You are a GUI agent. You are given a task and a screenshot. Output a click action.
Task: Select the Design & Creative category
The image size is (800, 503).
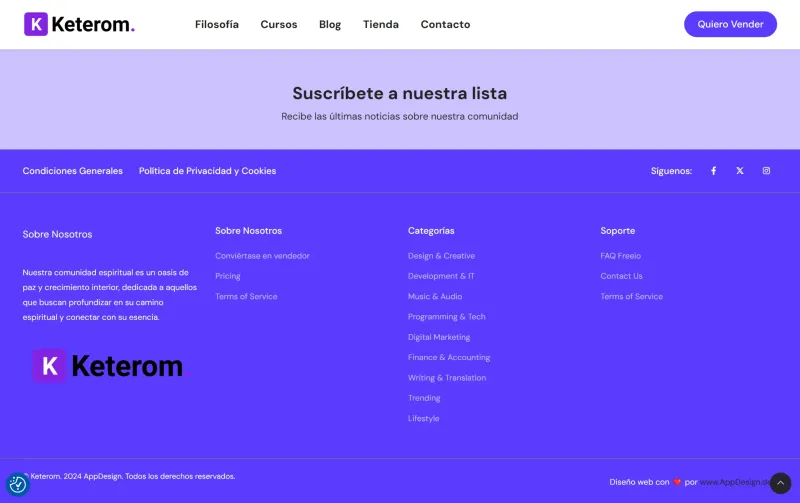tap(441, 256)
